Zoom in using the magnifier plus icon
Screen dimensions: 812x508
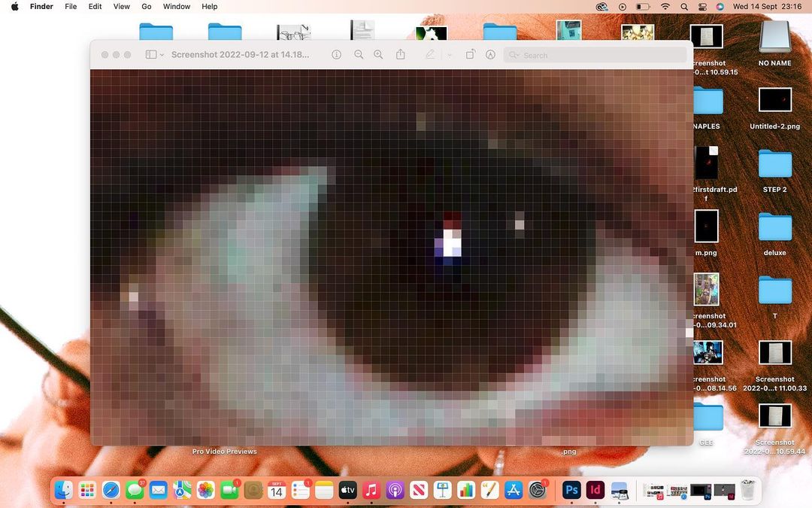point(378,55)
